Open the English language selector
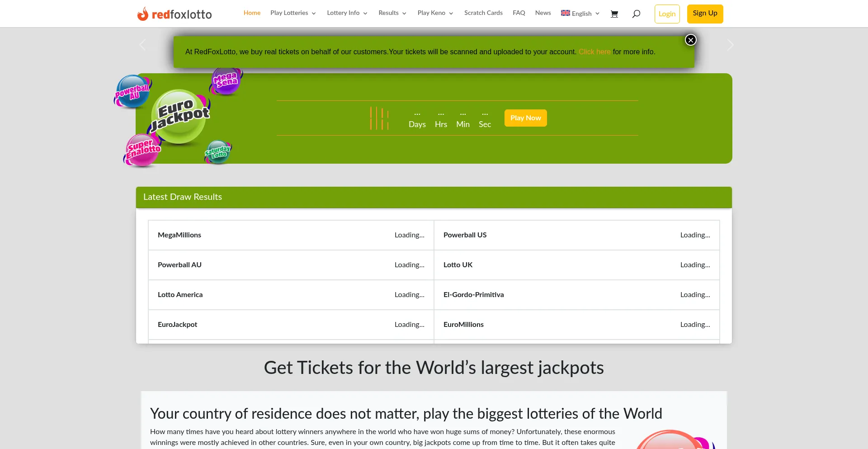The height and width of the screenshot is (449, 868). point(580,14)
